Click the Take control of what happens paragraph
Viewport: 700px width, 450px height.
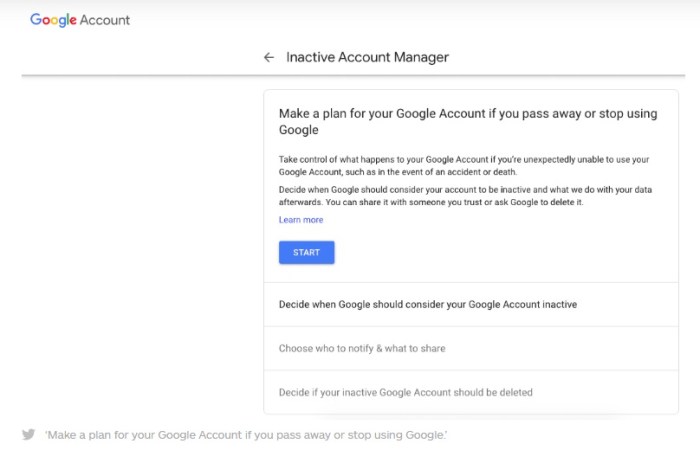[464, 166]
